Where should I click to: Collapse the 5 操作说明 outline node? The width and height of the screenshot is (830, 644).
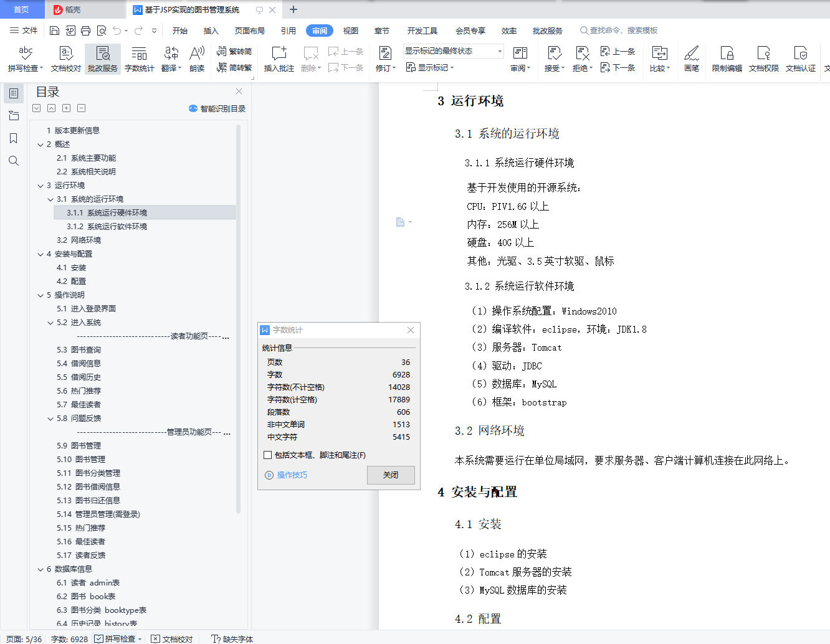coord(41,295)
